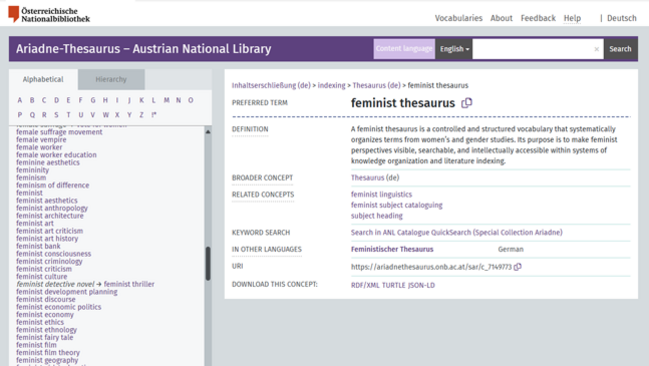Clear the search field with the x icon

pyautogui.click(x=596, y=49)
